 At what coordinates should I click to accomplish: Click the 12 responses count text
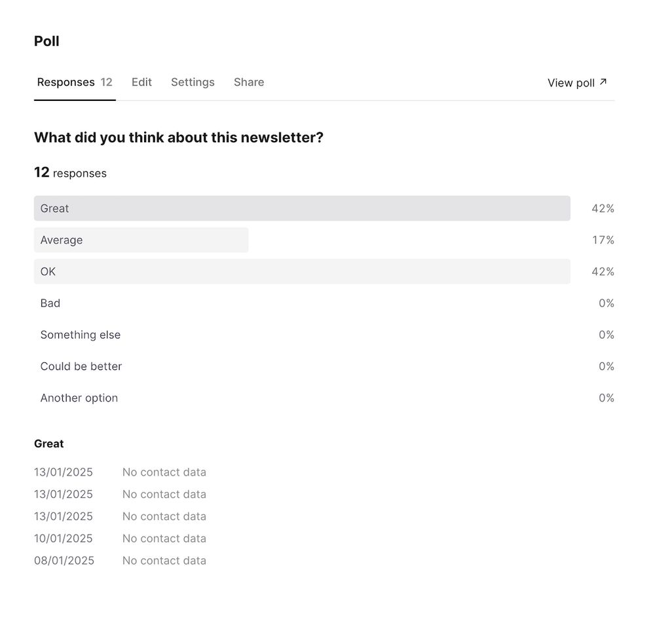(70, 173)
